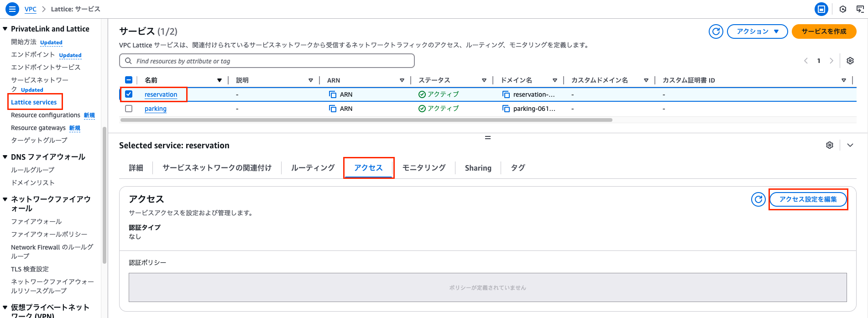Collapse ネットワークファイアウォール section
Screen dimensions: 868x318
5,199
